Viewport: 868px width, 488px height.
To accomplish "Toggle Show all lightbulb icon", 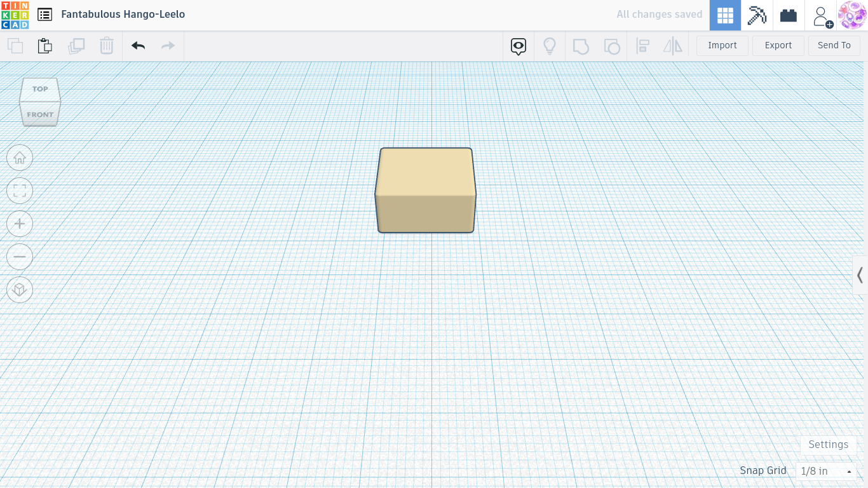I will [x=550, y=46].
